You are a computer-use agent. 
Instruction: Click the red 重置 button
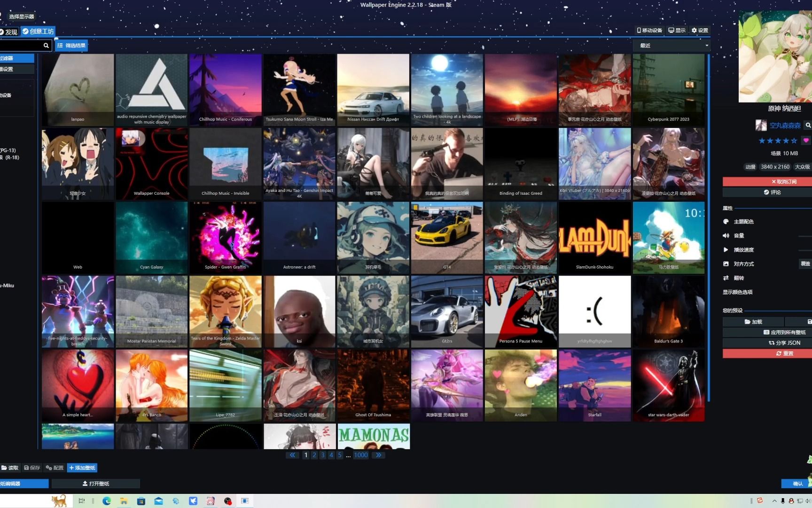(x=767, y=353)
